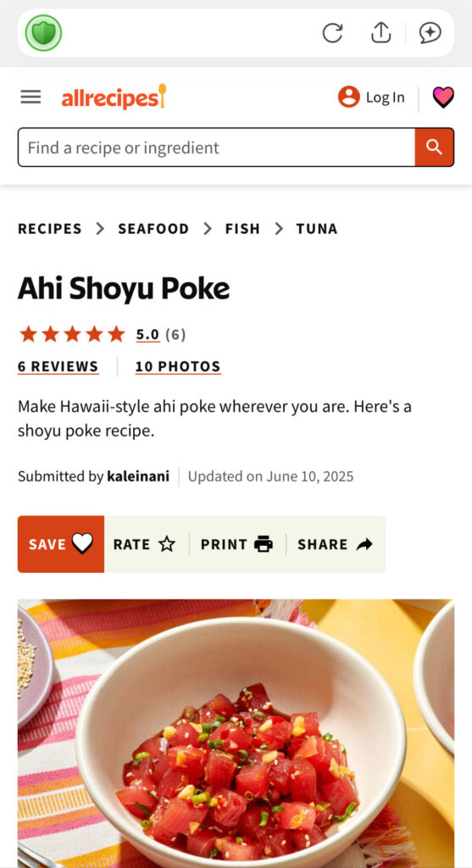Viewport: 472px width, 868px height.
Task: Focus the Find a recipe search field
Action: point(216,147)
